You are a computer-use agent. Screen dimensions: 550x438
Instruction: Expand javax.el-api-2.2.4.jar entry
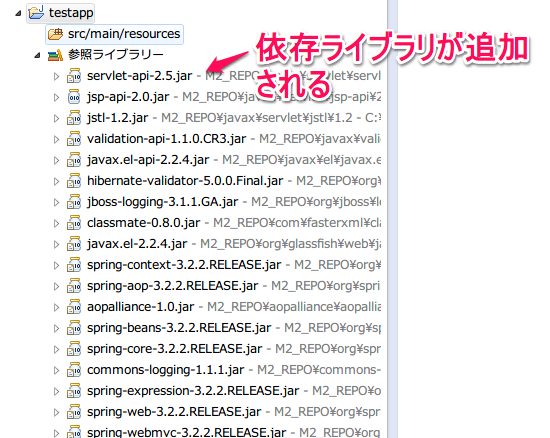coord(56,160)
